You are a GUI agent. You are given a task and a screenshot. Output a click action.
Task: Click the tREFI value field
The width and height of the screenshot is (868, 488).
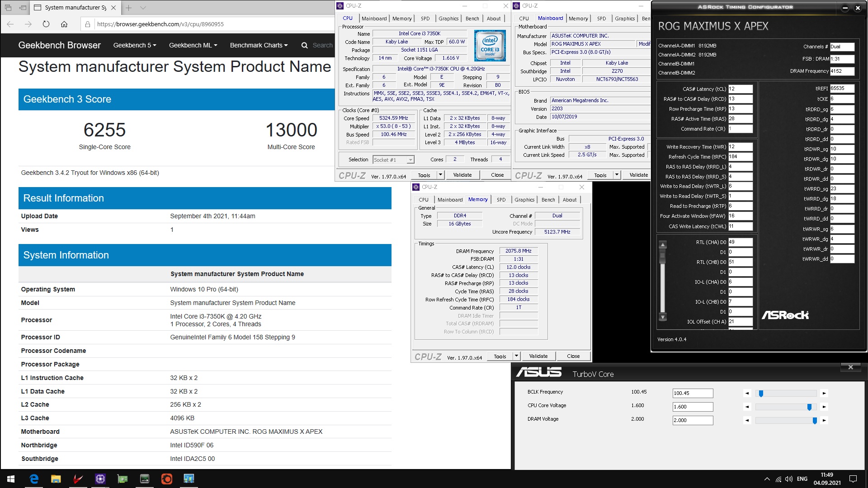coord(842,89)
